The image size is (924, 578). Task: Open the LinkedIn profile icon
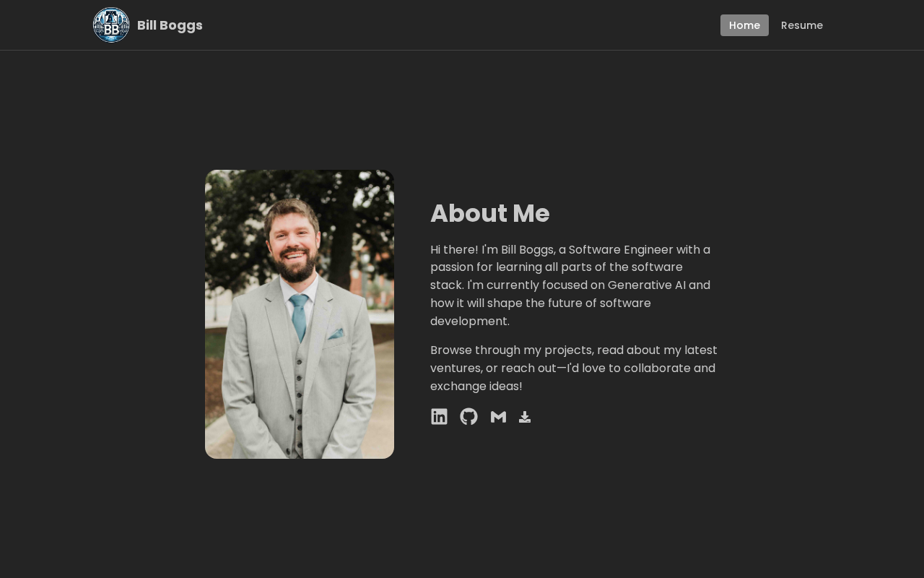coord(439,416)
